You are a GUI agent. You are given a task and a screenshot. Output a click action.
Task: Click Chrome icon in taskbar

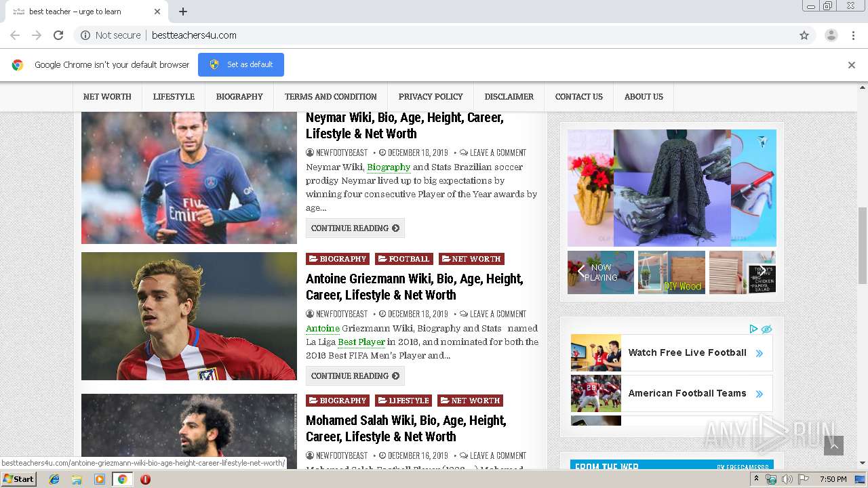[x=122, y=479]
